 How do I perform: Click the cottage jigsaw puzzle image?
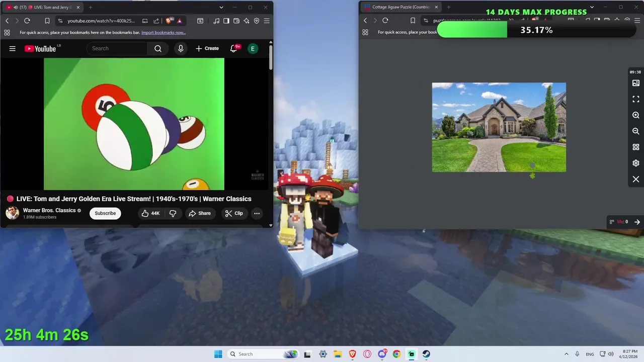[499, 127]
